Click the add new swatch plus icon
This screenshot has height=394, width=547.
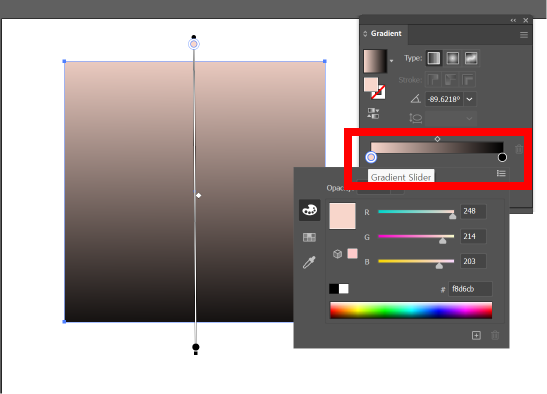click(476, 335)
